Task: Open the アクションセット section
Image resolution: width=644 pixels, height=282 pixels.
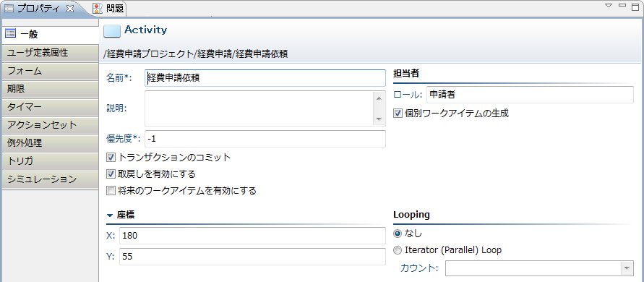Action: (x=50, y=125)
